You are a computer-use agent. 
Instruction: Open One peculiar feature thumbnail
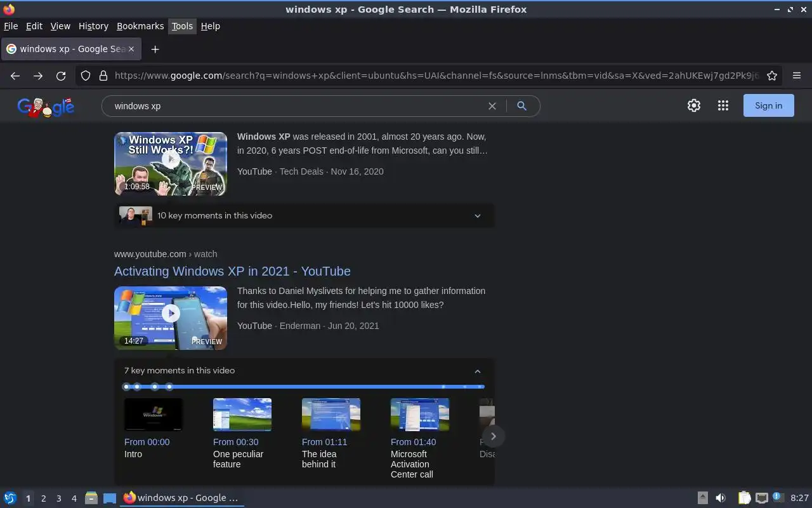(242, 415)
